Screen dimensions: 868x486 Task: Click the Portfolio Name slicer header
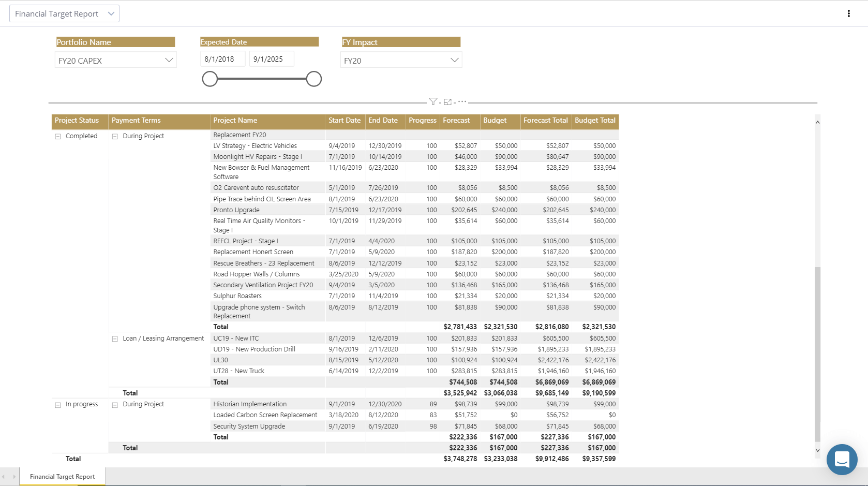115,42
